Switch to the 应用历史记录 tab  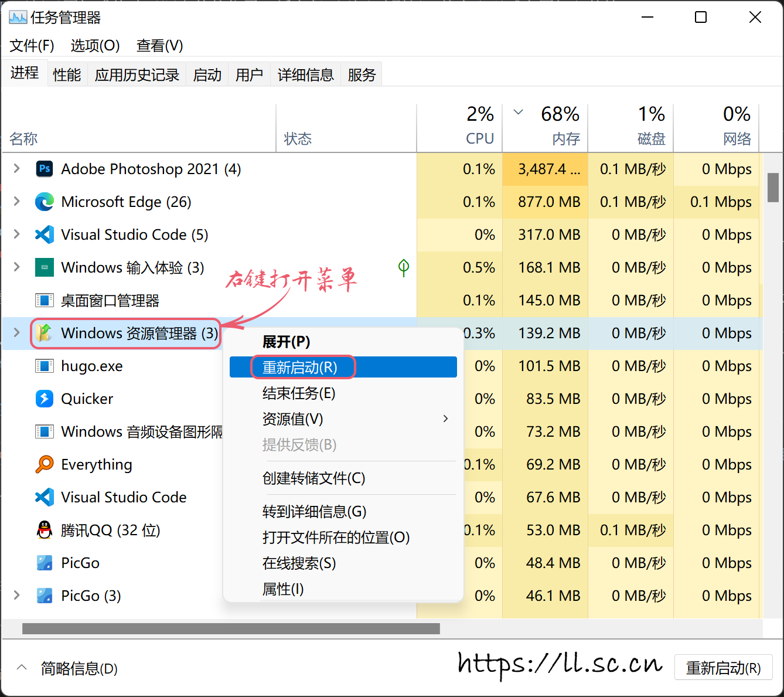point(137,75)
